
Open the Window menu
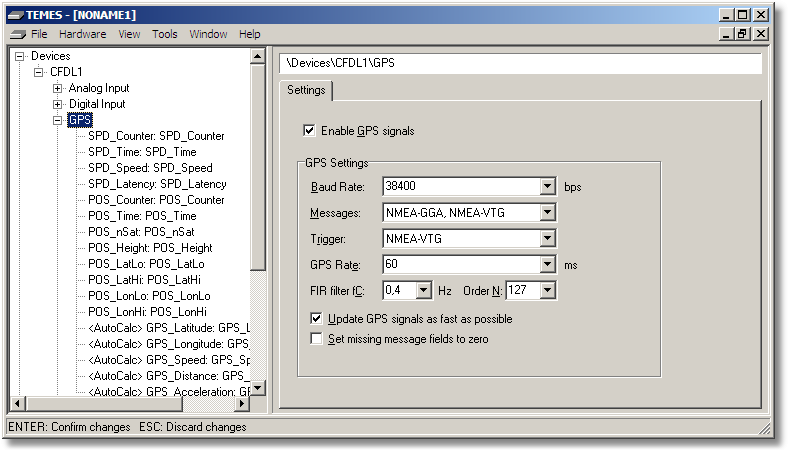[208, 34]
